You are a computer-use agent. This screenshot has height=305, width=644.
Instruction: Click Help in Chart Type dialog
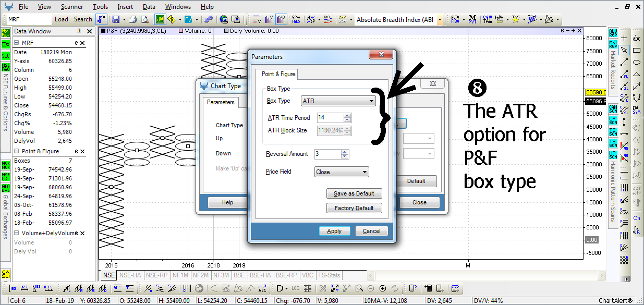click(227, 202)
